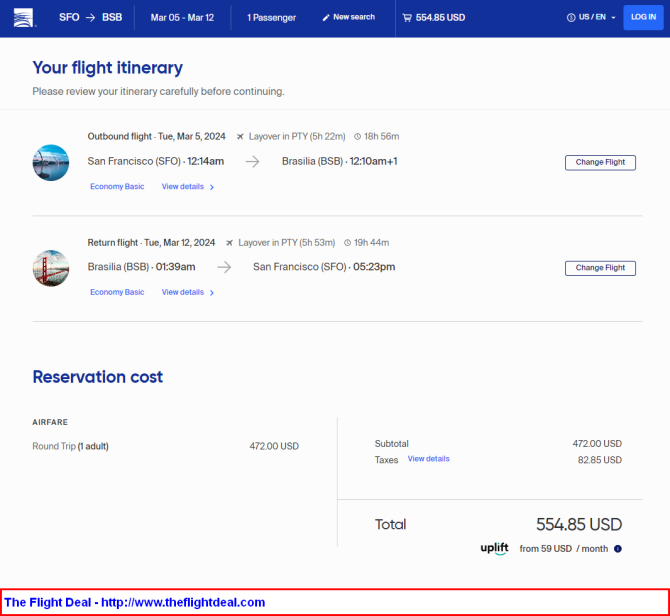
Task: Click the 'from 59 USD / month' text
Action: 564,549
